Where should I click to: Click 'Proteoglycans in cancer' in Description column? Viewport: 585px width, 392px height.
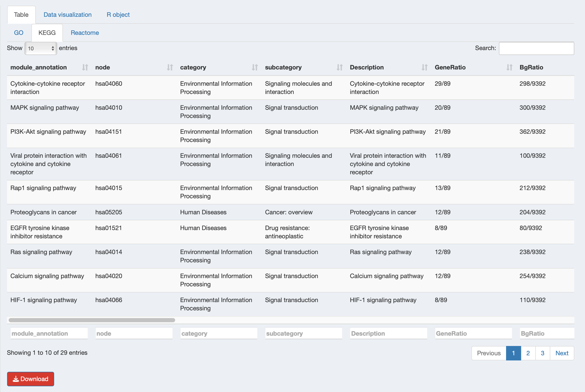coord(383,212)
